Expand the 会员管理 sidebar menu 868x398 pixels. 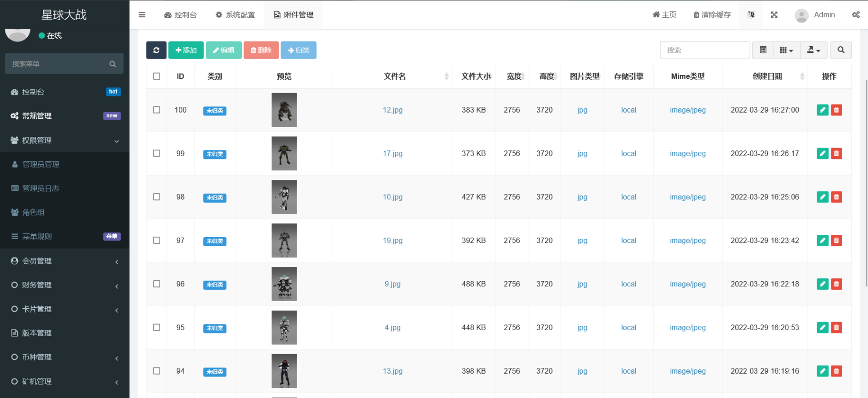pyautogui.click(x=64, y=261)
